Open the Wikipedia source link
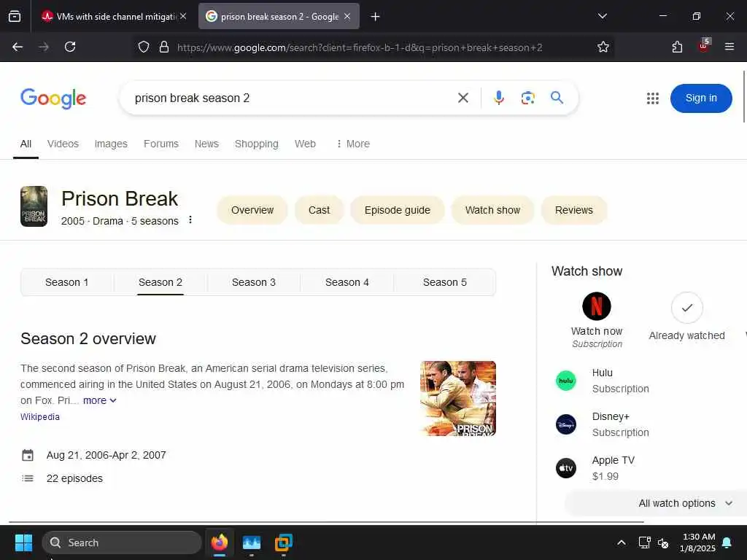This screenshot has height=560, width=747. click(40, 416)
